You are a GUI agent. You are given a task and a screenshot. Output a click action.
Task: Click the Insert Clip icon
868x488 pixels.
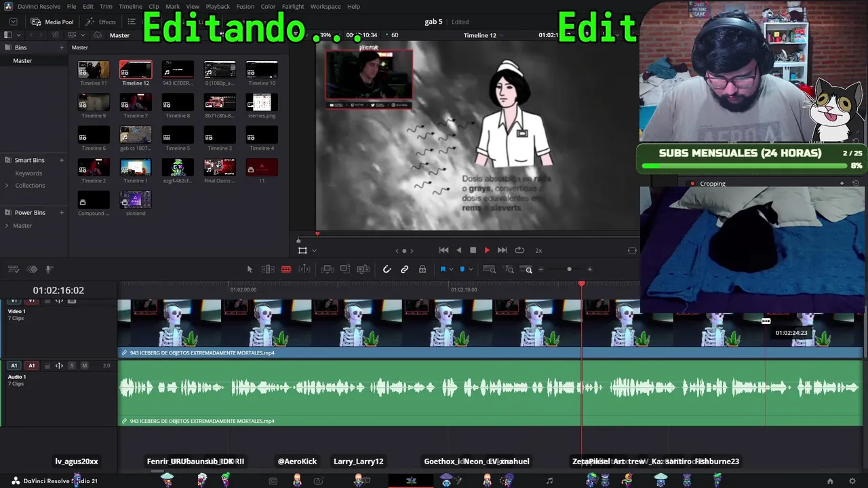pyautogui.click(x=327, y=270)
